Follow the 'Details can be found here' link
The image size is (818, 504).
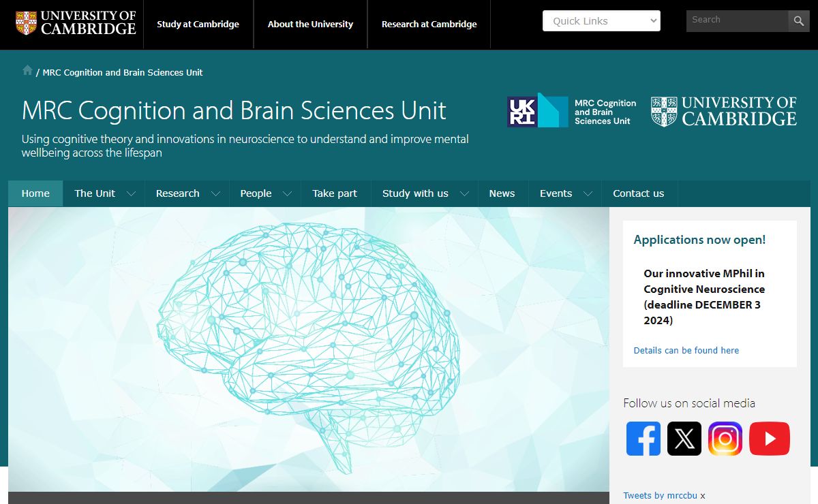(686, 350)
